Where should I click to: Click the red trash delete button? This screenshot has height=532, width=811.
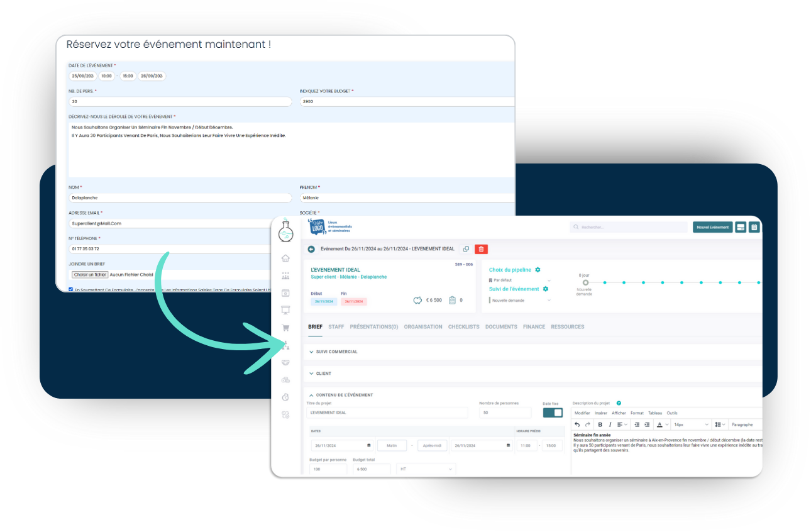tap(481, 250)
